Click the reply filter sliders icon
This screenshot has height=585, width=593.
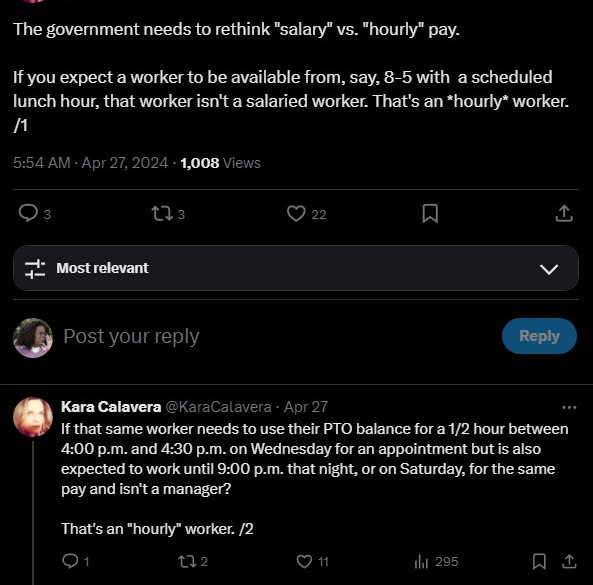[35, 269]
